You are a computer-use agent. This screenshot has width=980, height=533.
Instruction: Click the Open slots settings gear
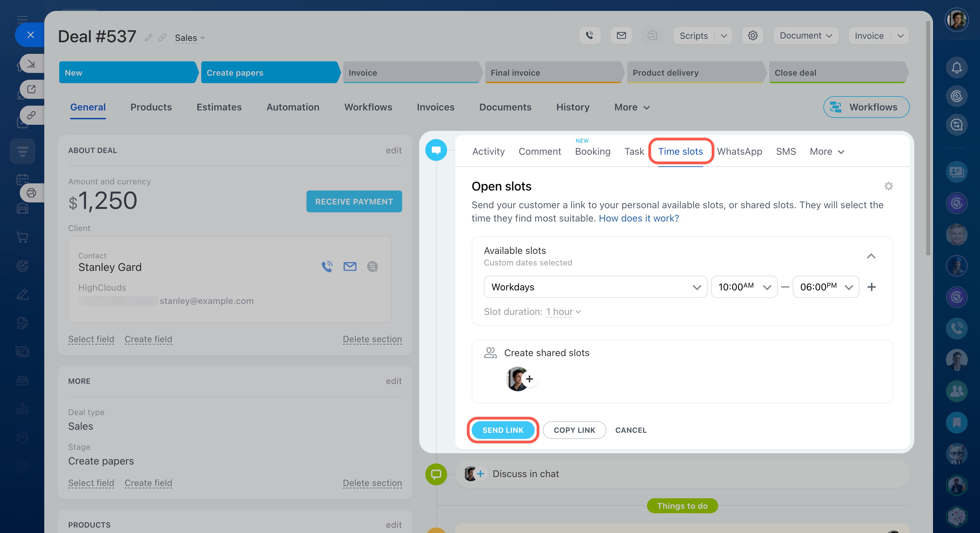(888, 186)
